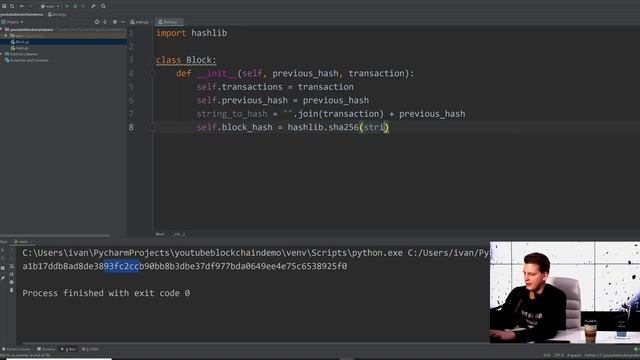This screenshot has height=360, width=640.
Task: Select the Run tool window tab
Action: (x=69, y=349)
